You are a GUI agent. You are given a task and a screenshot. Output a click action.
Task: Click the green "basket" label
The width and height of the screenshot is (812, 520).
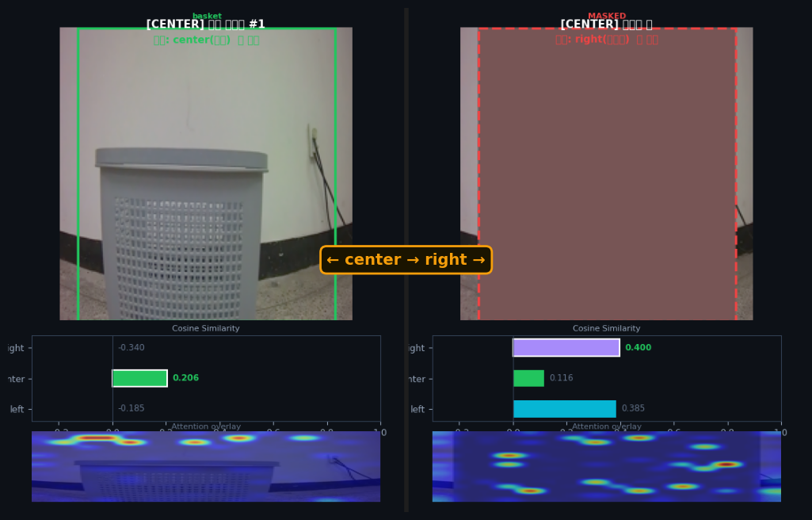pos(207,16)
